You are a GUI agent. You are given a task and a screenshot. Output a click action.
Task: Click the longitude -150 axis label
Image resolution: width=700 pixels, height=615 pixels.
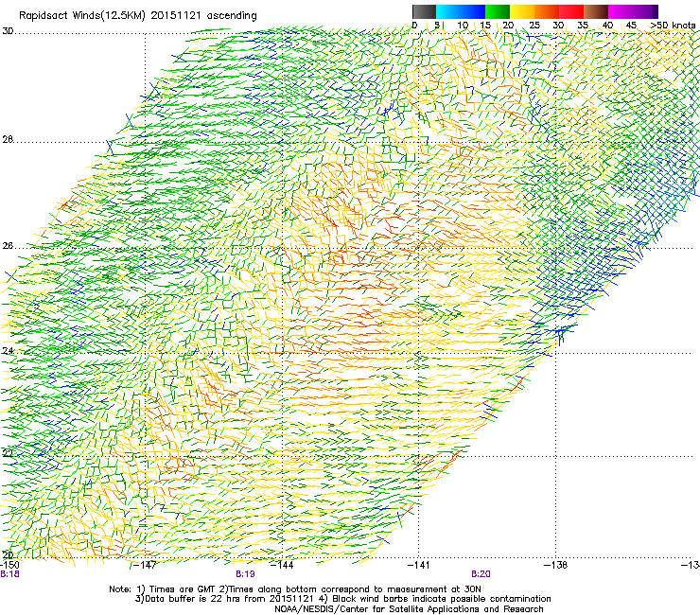[x=9, y=565]
